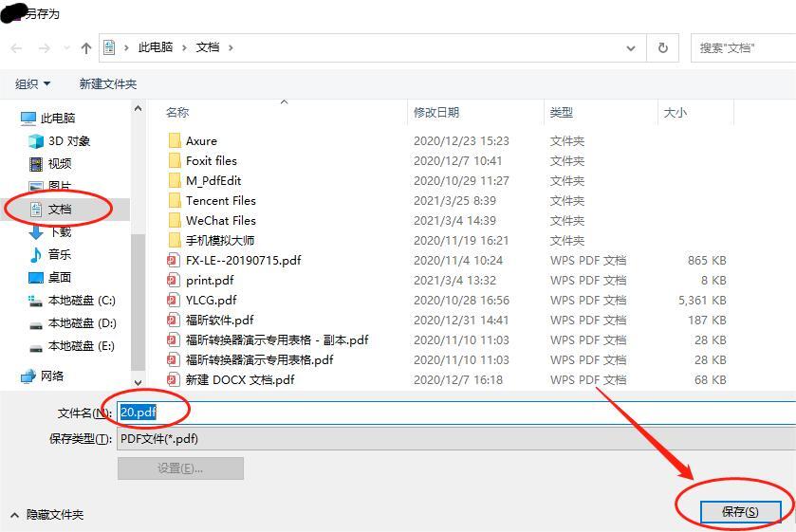Click size value 5,361 KB

click(702, 300)
